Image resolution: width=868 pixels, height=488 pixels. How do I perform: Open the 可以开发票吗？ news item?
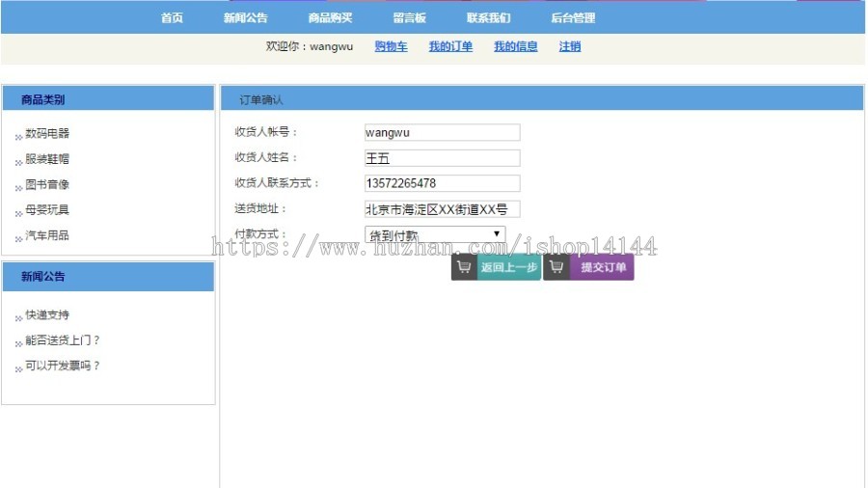(62, 366)
